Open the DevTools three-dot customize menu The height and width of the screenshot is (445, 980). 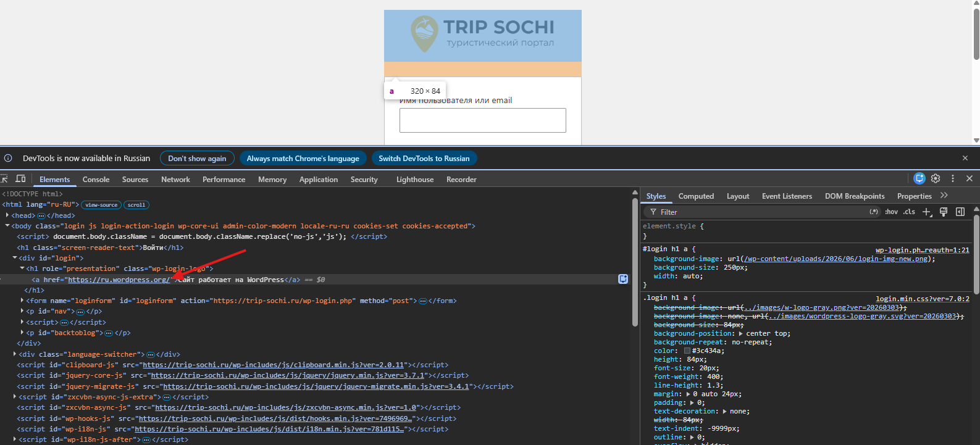point(953,178)
